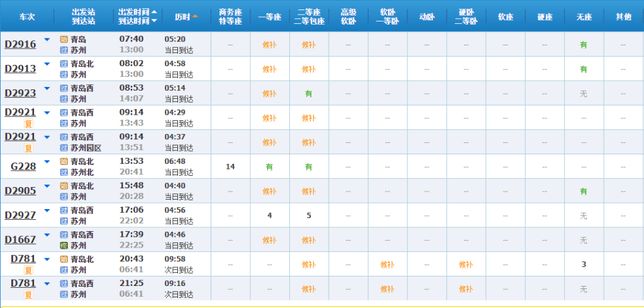Click the 始 icon beside 青岛北 for D2905
The image size is (644, 308).
pyautogui.click(x=64, y=186)
